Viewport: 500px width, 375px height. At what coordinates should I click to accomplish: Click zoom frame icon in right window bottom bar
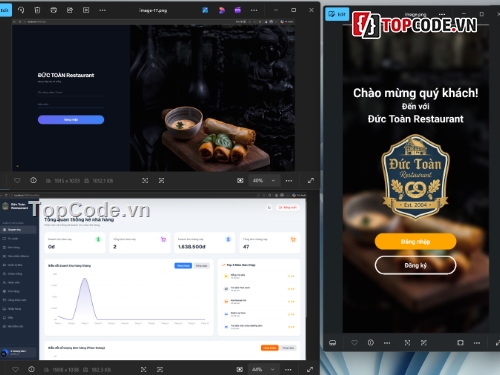coord(460,343)
